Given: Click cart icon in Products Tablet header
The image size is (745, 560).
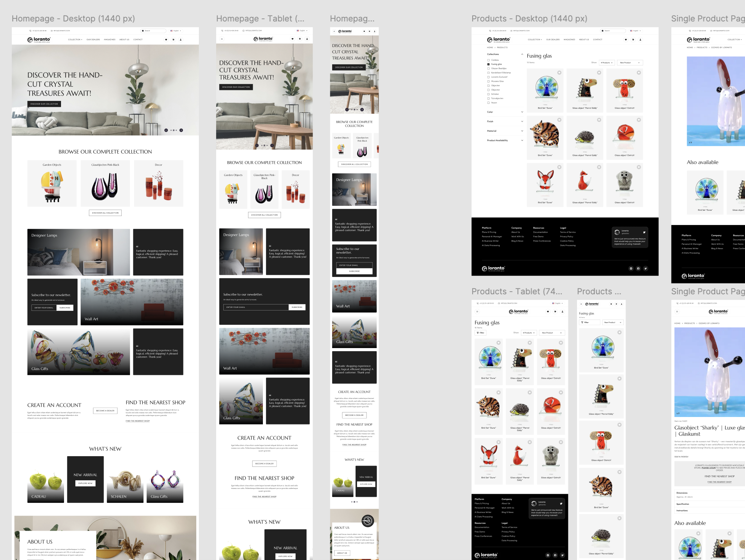Looking at the screenshot, I should [x=555, y=312].
